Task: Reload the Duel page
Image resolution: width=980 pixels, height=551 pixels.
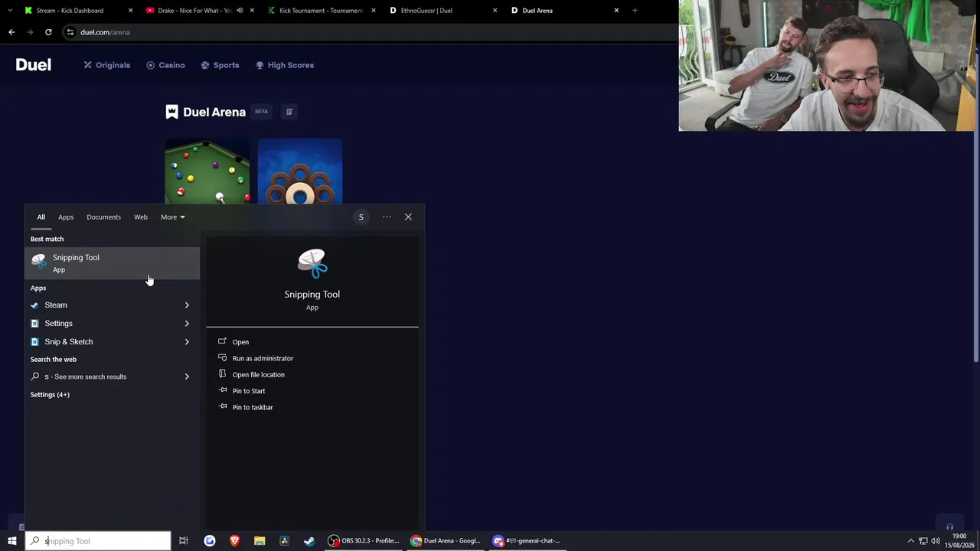Action: (x=48, y=32)
